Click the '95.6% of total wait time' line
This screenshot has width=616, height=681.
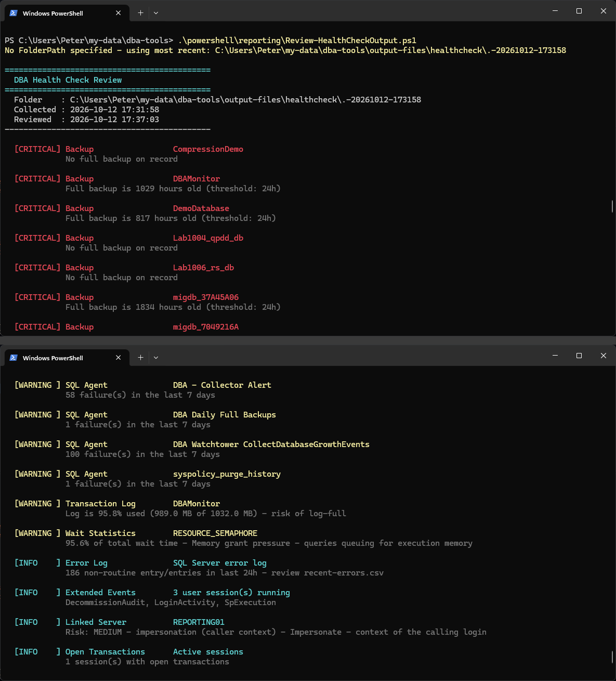point(269,543)
